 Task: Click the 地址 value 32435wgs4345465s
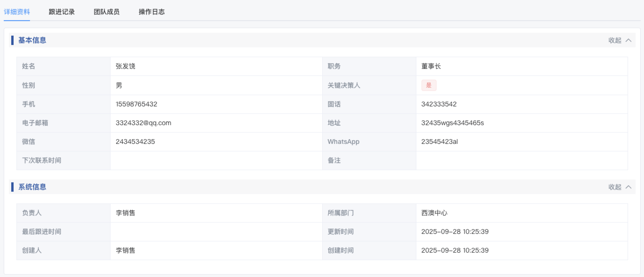(x=452, y=123)
